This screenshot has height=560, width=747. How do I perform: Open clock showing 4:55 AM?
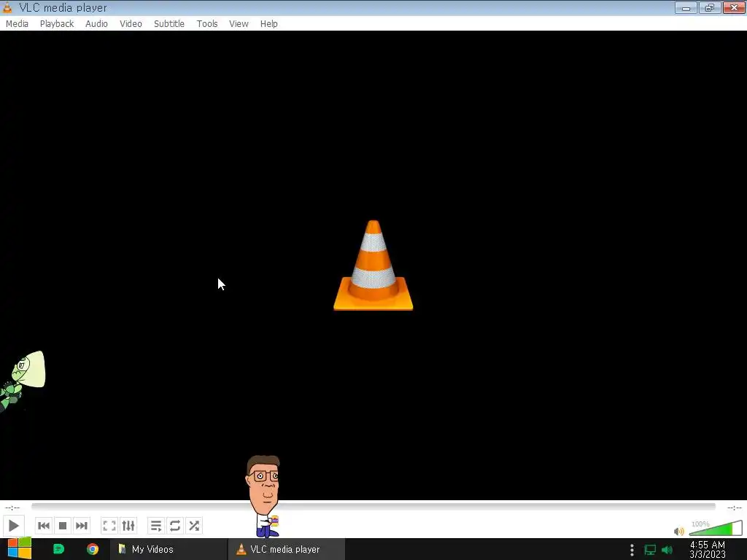click(x=708, y=550)
